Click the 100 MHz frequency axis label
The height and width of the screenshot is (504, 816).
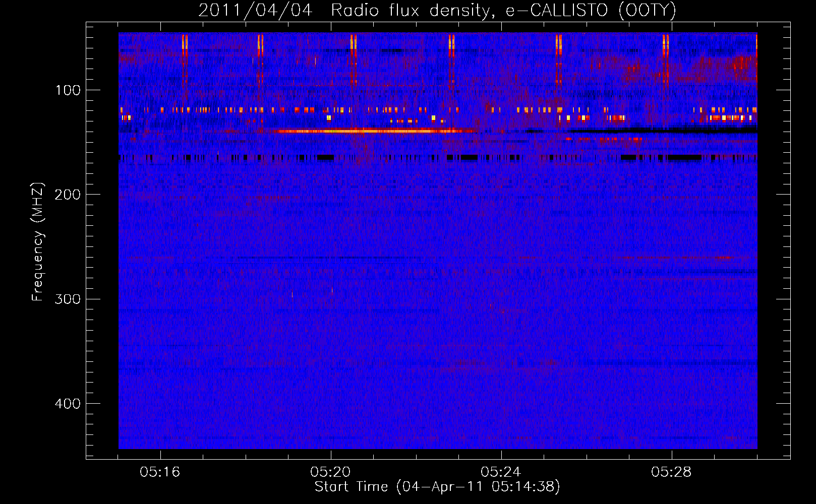(68, 90)
